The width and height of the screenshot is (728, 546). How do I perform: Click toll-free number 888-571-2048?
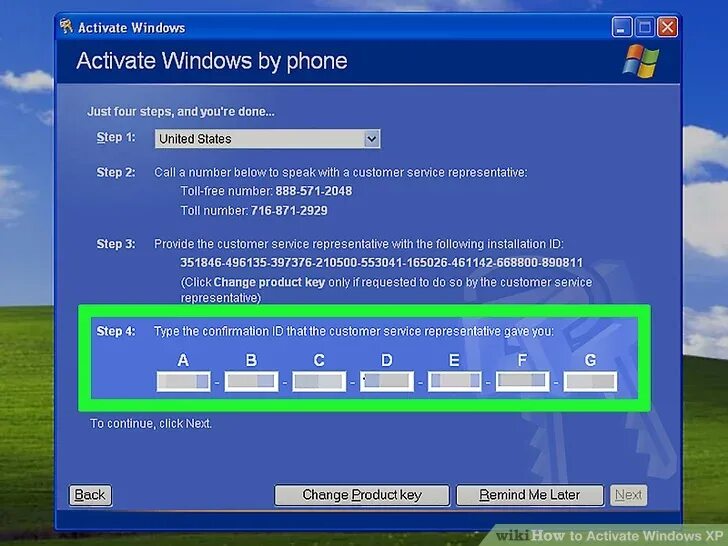[x=313, y=191]
